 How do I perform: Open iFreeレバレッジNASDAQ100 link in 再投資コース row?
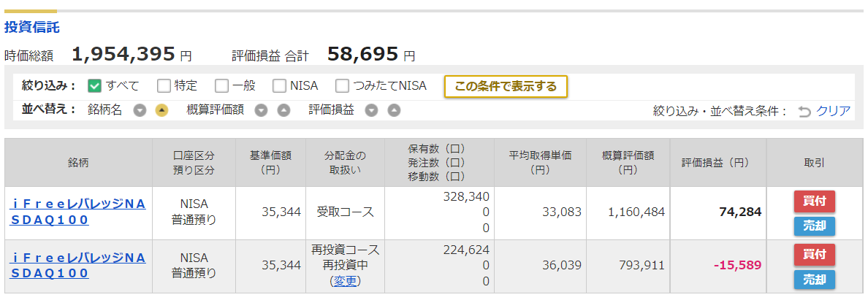[x=77, y=265]
